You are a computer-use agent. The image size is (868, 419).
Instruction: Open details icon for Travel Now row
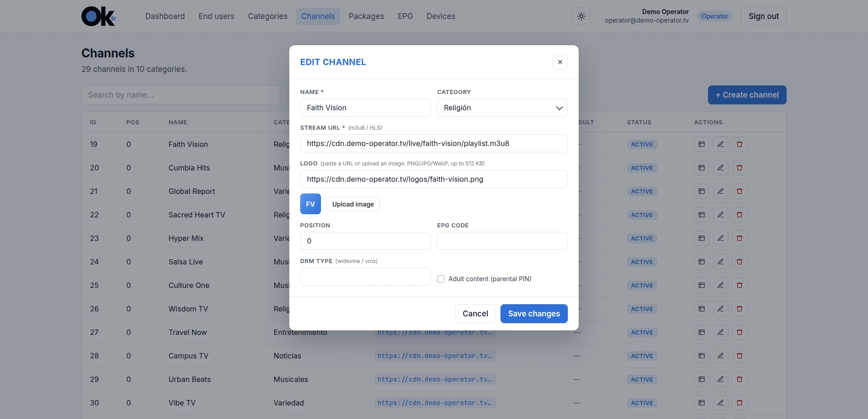[702, 332]
